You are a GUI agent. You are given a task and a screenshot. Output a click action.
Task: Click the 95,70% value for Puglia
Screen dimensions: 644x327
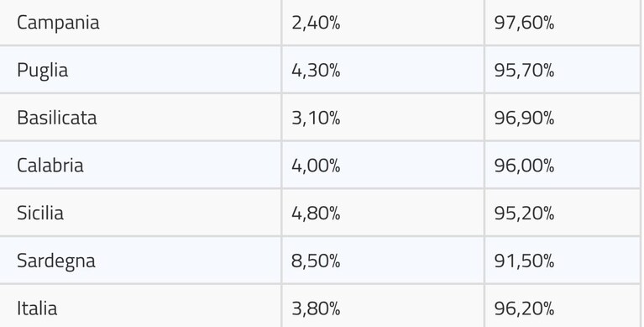click(x=524, y=71)
